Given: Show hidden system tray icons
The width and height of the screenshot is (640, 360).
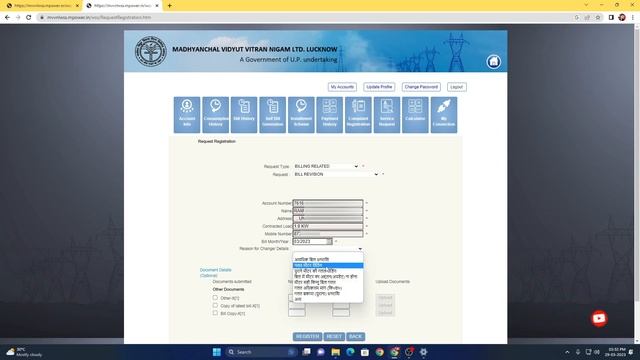Looking at the screenshot, I should (567, 352).
